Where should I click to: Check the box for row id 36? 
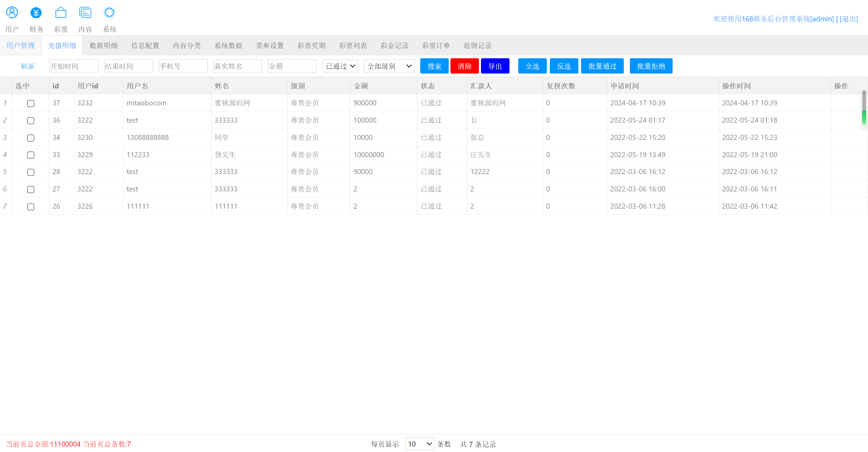[31, 121]
